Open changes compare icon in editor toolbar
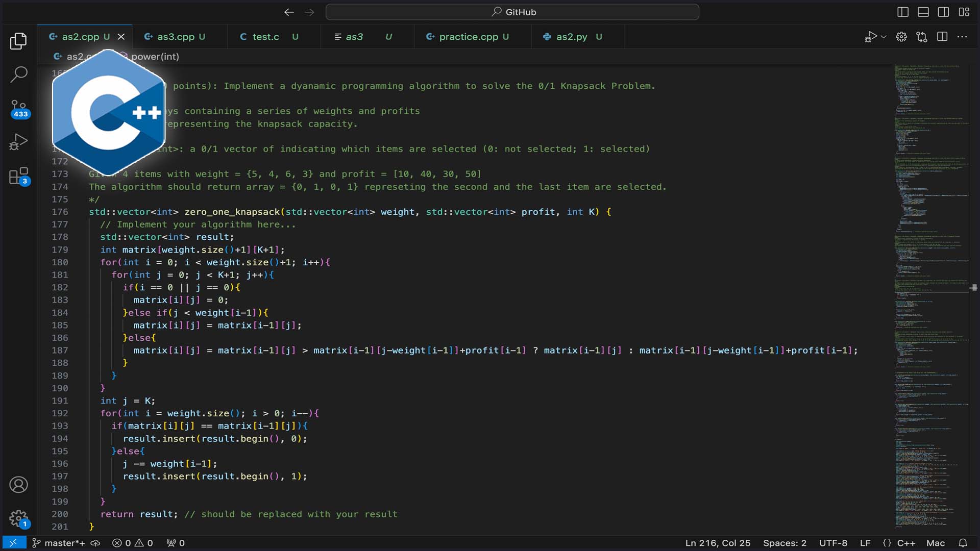This screenshot has height=551, width=980. coord(922,37)
